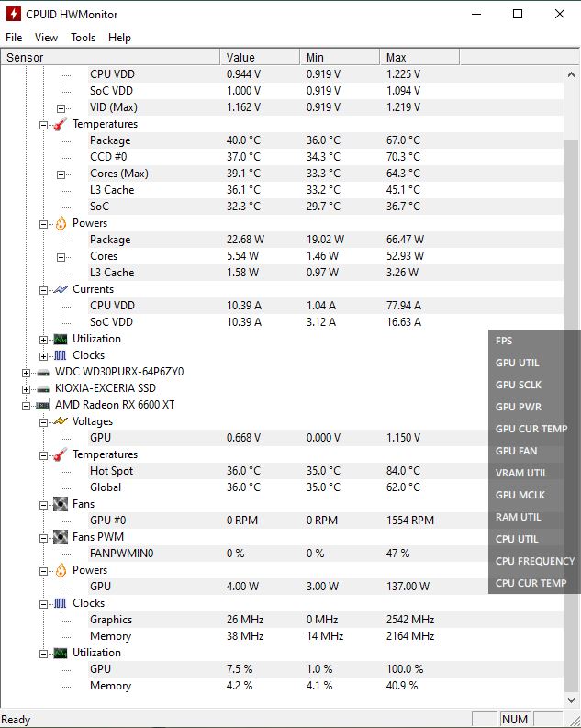Click the Currents waveform icon

60,289
